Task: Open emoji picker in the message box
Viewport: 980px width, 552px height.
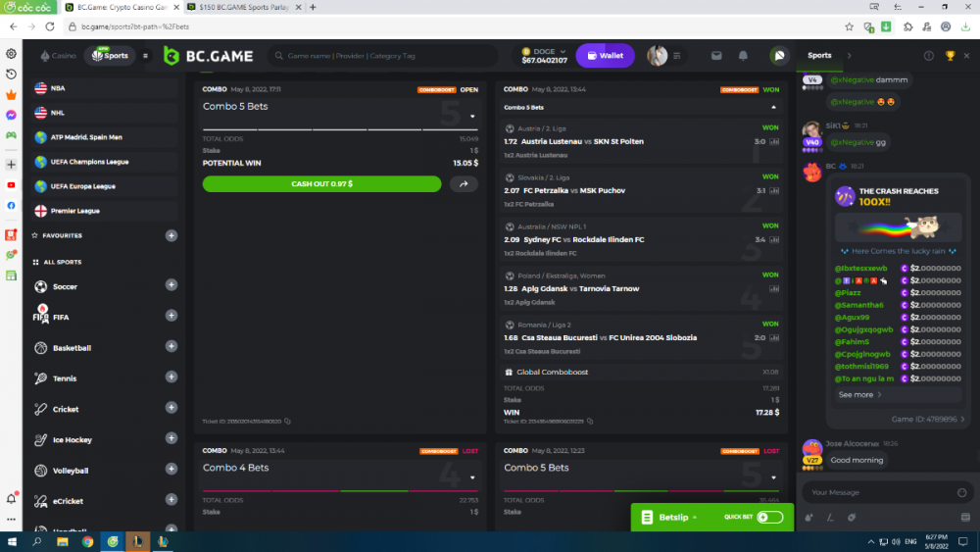Action: point(964,492)
